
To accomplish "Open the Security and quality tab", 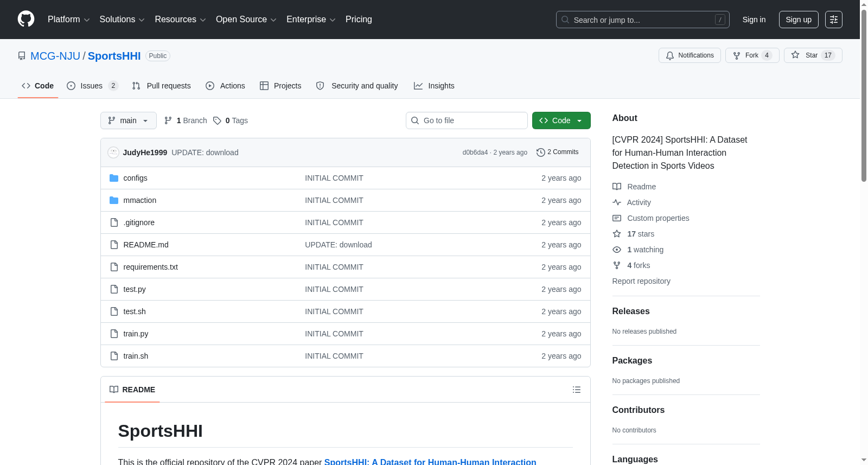I will [x=357, y=86].
